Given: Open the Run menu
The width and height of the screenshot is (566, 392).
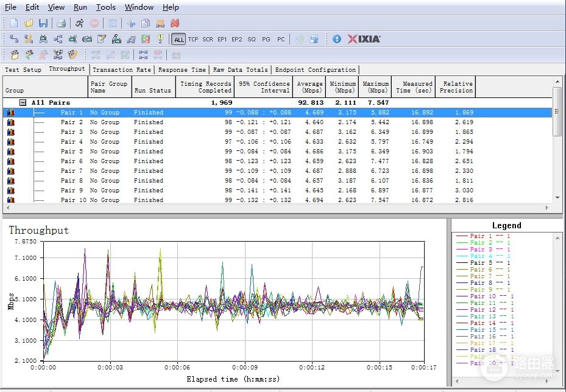Looking at the screenshot, I should 80,7.
